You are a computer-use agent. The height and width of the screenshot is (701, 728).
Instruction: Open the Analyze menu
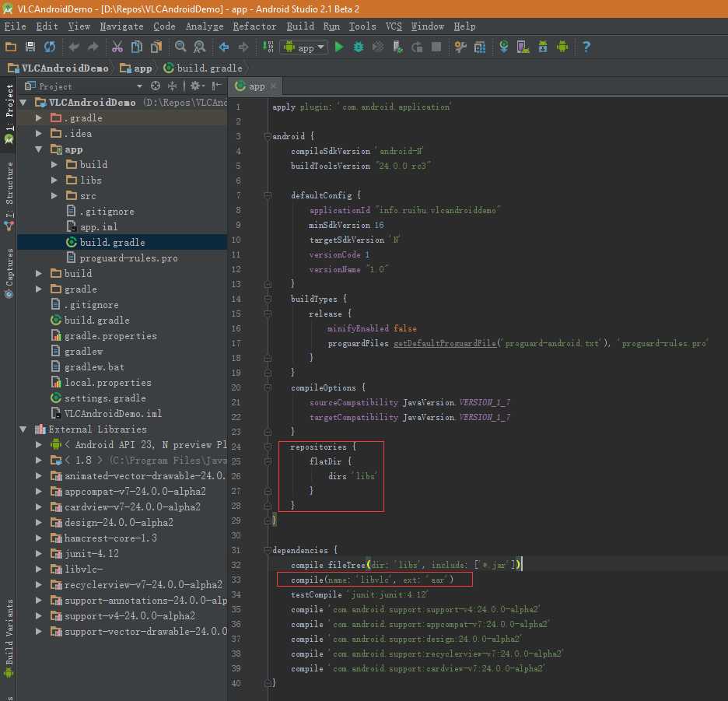(205, 26)
